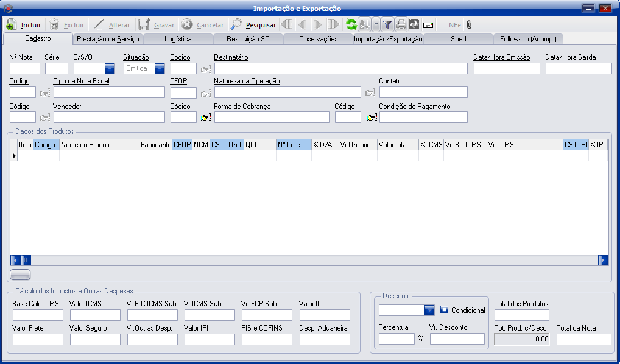
Task: Click the filter funnel icon
Action: (x=387, y=25)
